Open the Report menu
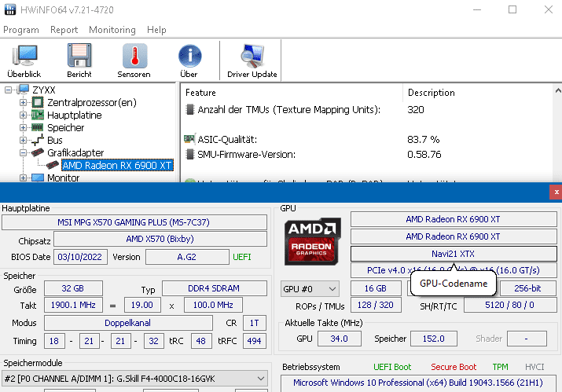 64,30
